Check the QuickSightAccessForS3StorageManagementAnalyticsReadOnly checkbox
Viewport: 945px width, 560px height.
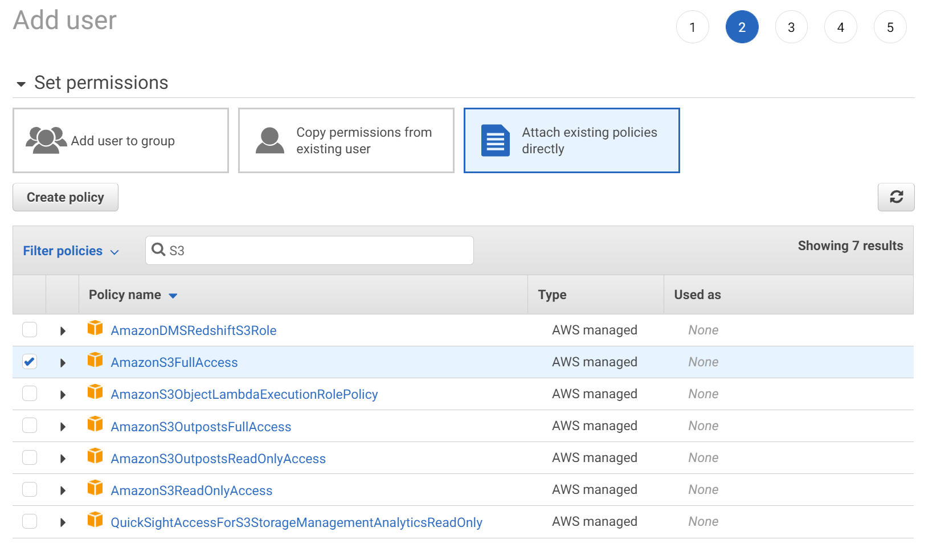click(30, 521)
